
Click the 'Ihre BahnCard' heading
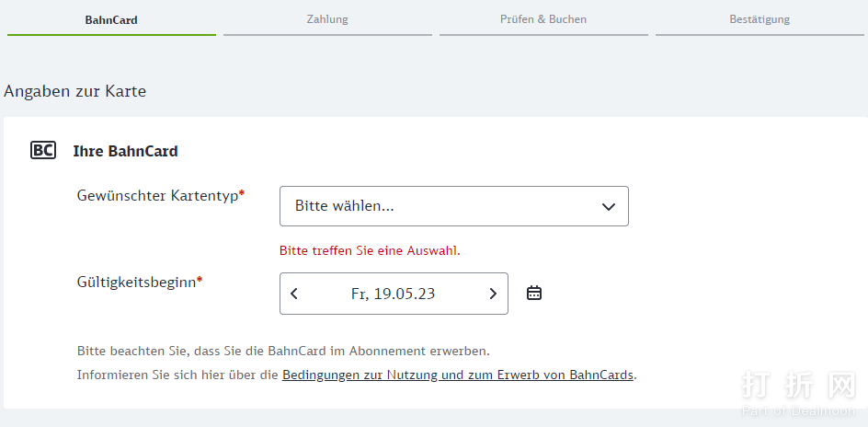(125, 151)
